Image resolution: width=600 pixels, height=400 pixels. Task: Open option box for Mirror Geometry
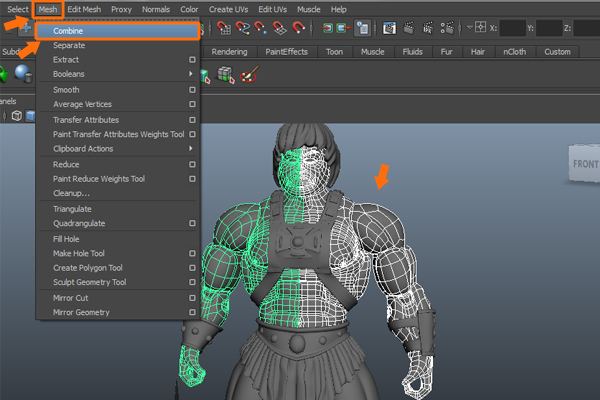191,312
